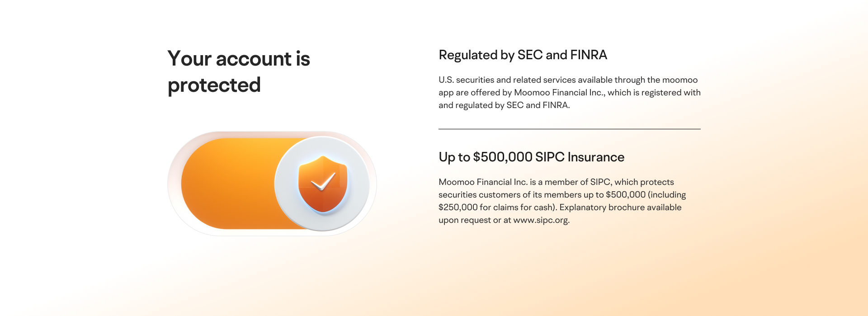Click the word "protected" in the main heading
The width and height of the screenshot is (868, 316).
(x=214, y=85)
